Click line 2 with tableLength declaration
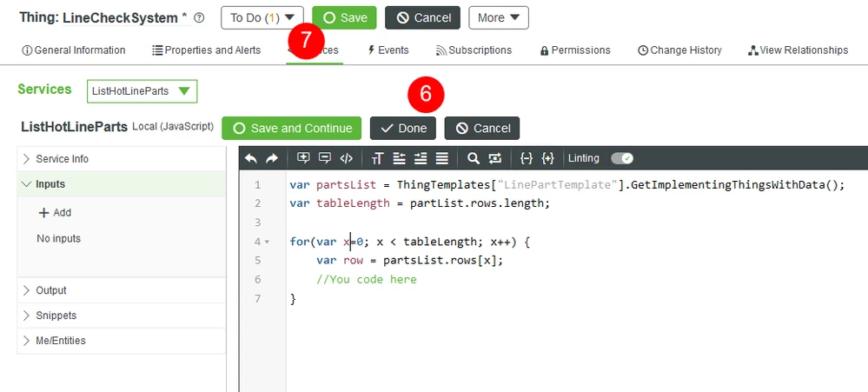Screen dimensions: 868x392 pyautogui.click(x=420, y=203)
